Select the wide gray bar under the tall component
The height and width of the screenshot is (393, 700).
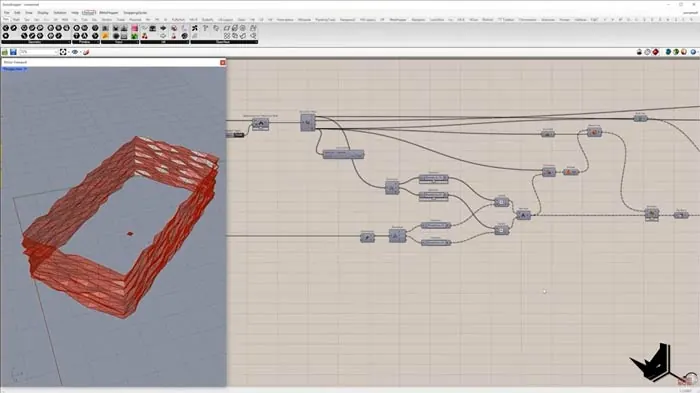[x=343, y=154]
